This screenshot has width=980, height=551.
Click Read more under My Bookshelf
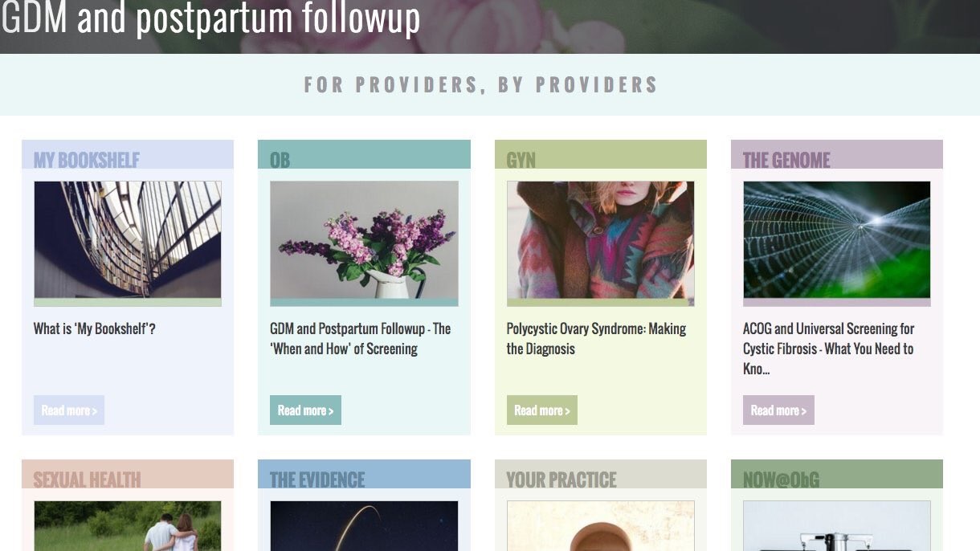point(69,410)
